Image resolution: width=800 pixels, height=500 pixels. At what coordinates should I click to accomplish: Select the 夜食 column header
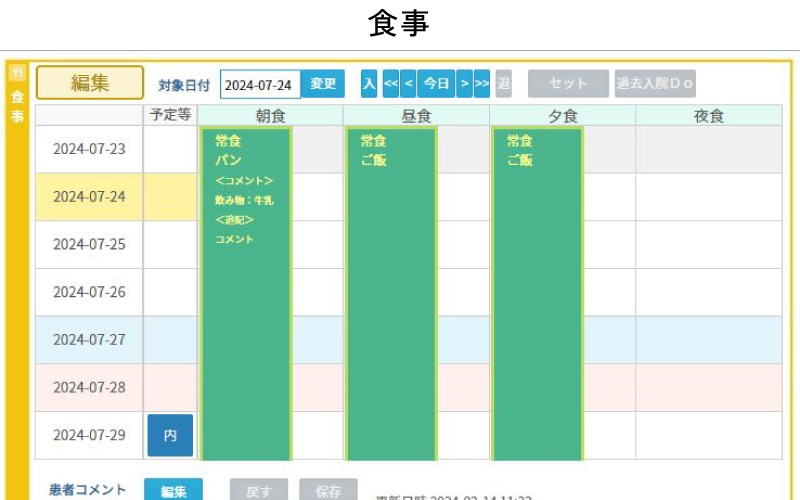pyautogui.click(x=709, y=116)
